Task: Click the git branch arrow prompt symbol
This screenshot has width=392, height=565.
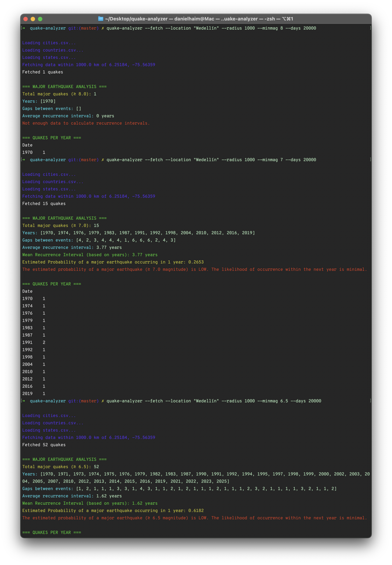Action: tap(24, 28)
